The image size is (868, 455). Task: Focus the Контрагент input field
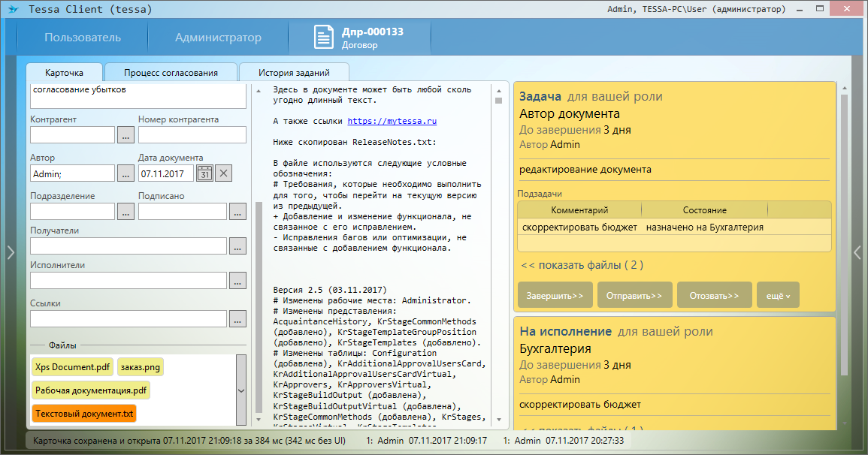coord(72,135)
